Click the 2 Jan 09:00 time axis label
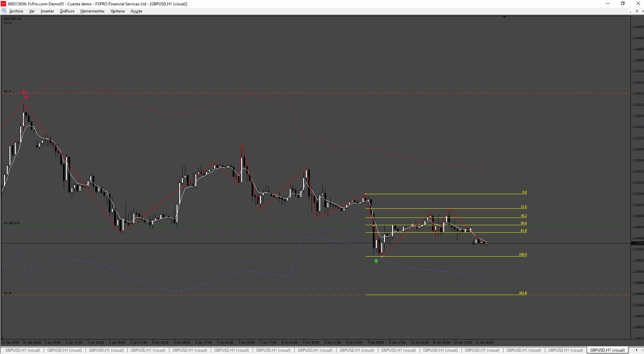Image resolution: width=644 pixels, height=354 pixels. pyautogui.click(x=53, y=343)
